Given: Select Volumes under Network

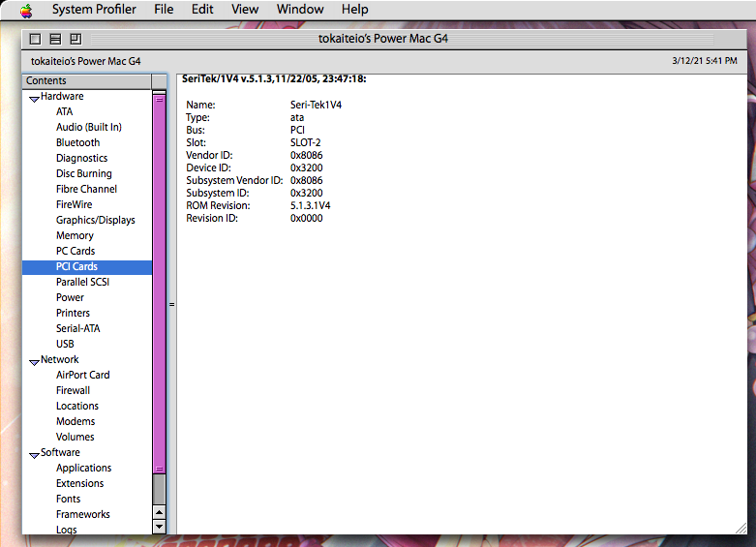Looking at the screenshot, I should pyautogui.click(x=76, y=437).
